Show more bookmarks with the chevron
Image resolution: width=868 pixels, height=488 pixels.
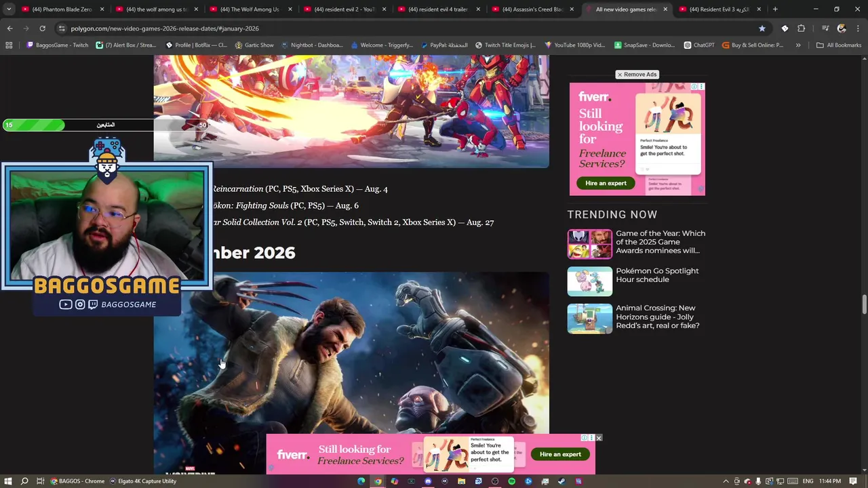coord(798,45)
